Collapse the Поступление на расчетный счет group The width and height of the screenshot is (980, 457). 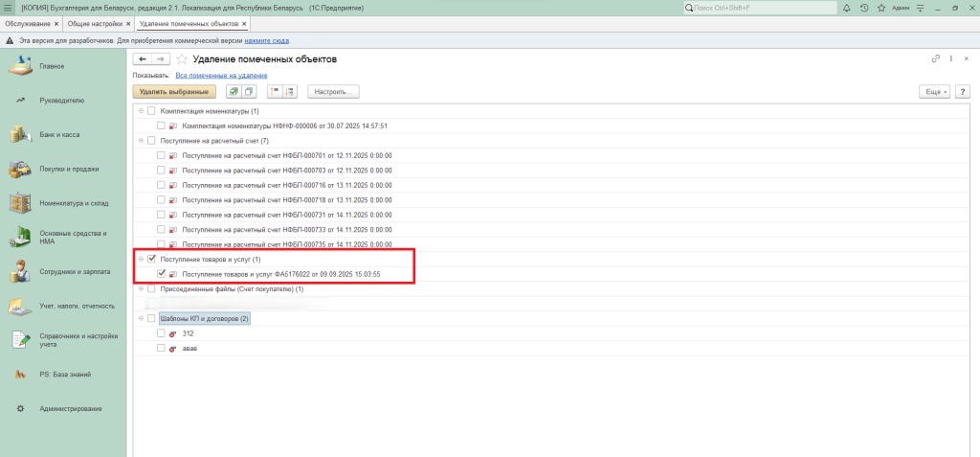[x=140, y=141]
